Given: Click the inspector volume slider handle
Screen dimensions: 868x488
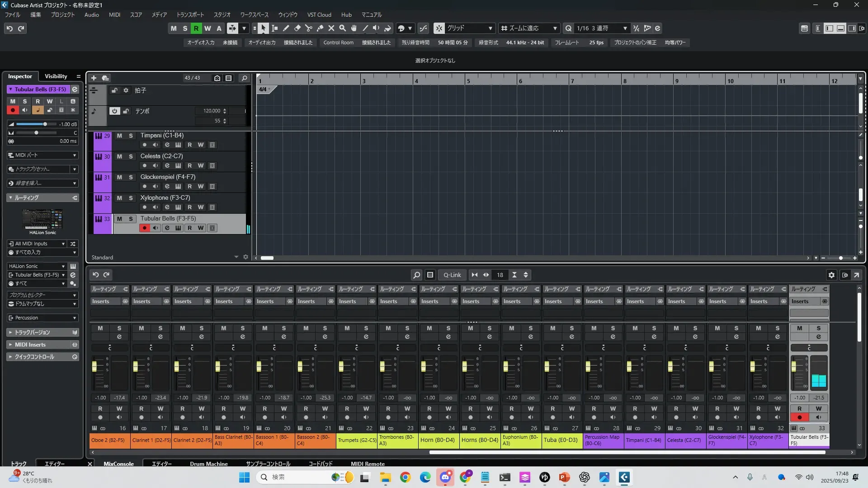Looking at the screenshot, I should click(45, 124).
